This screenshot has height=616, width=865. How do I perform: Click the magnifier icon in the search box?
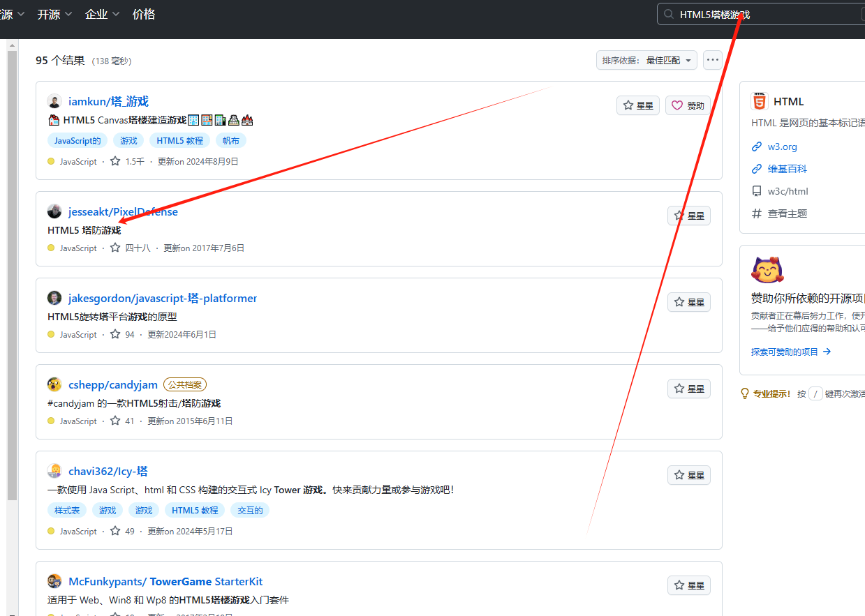pos(669,14)
